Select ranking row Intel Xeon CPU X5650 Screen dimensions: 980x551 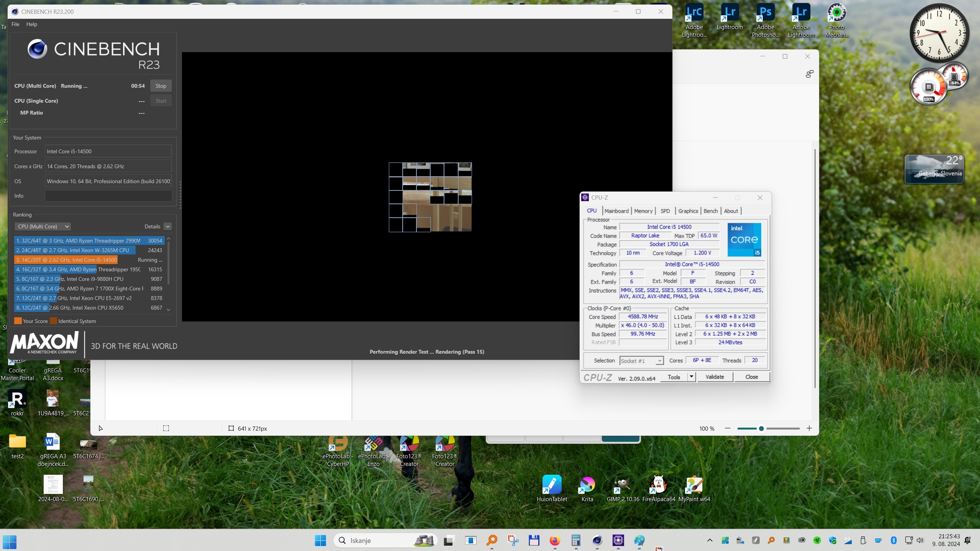coord(89,308)
